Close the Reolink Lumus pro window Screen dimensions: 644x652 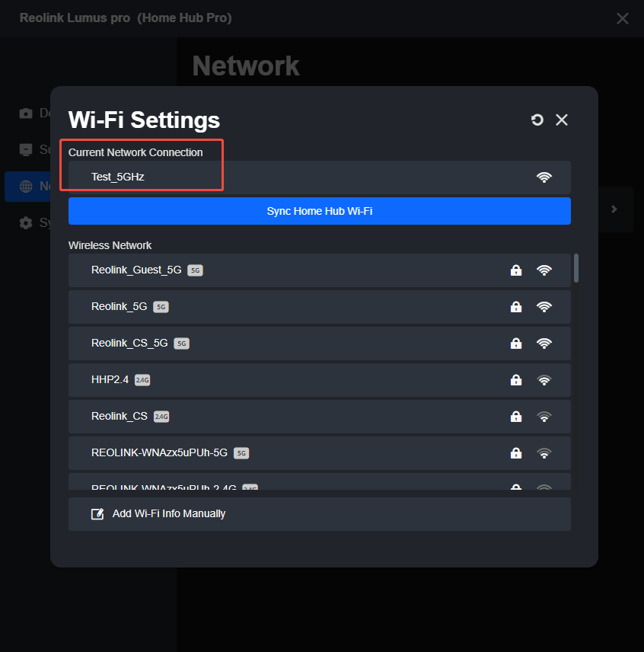(x=623, y=18)
